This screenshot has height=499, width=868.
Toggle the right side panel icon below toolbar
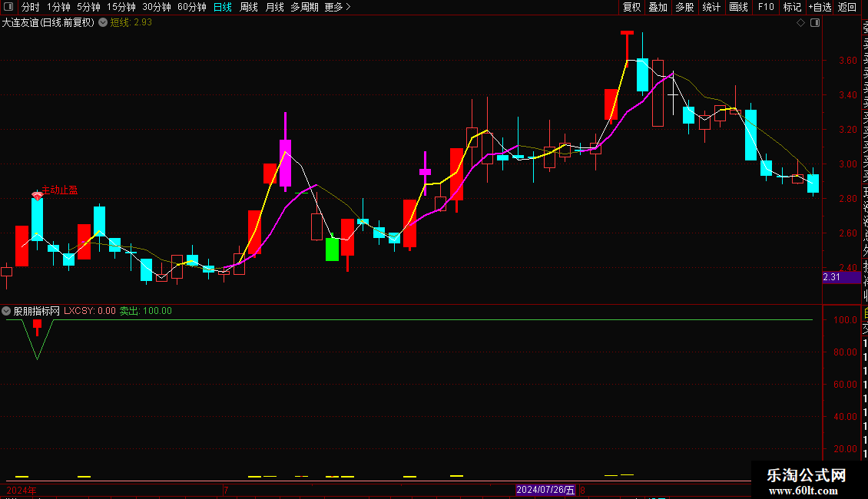pyautogui.click(x=815, y=23)
